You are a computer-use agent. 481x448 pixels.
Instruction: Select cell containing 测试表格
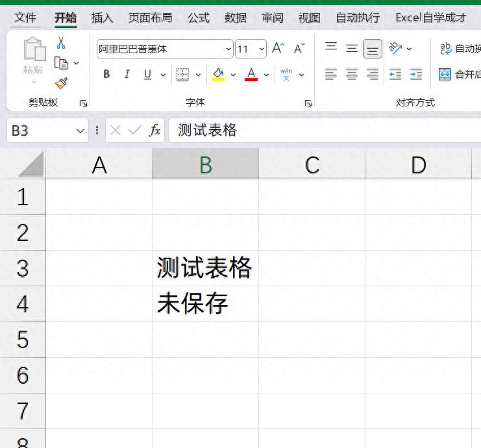[206, 268]
